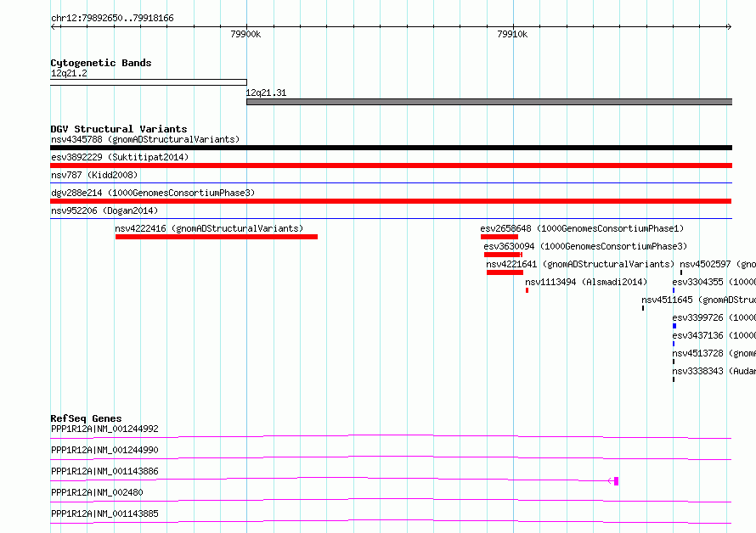Click the esv3437136 variant label
This screenshot has height=533, width=756.
click(714, 335)
